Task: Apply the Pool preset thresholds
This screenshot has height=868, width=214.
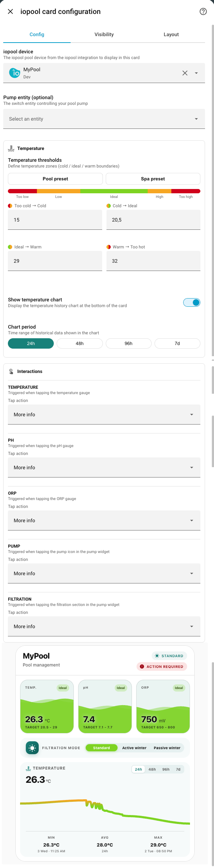Action: pyautogui.click(x=55, y=179)
